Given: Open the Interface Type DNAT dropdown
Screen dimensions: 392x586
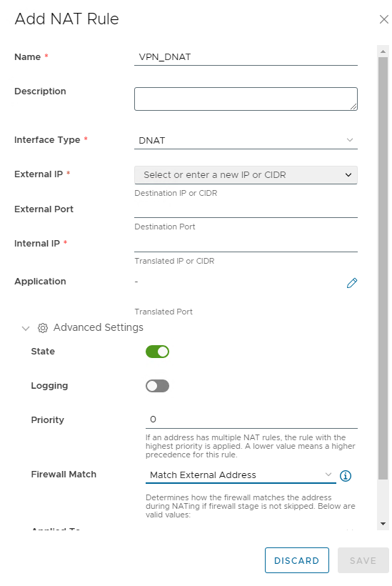Looking at the screenshot, I should pos(246,141).
